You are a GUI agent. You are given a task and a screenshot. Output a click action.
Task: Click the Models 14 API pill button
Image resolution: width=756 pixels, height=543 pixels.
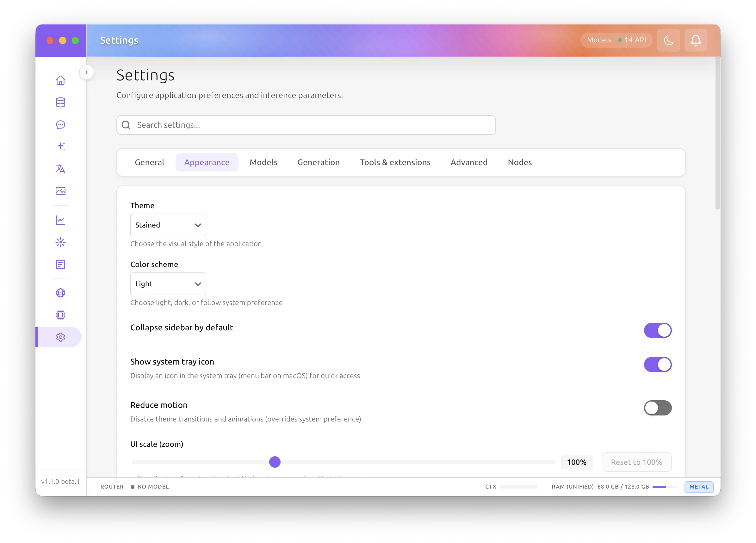click(616, 41)
